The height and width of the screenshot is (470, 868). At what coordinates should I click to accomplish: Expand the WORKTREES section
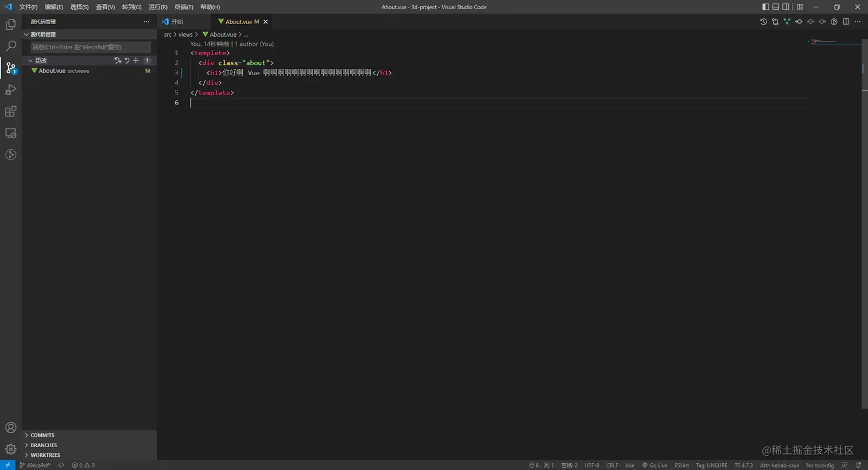pos(90,455)
